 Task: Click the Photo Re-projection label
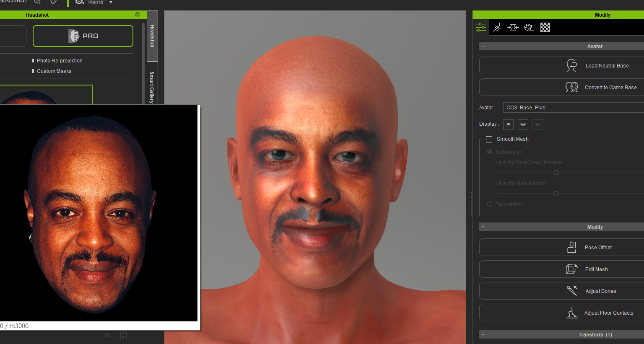60,61
